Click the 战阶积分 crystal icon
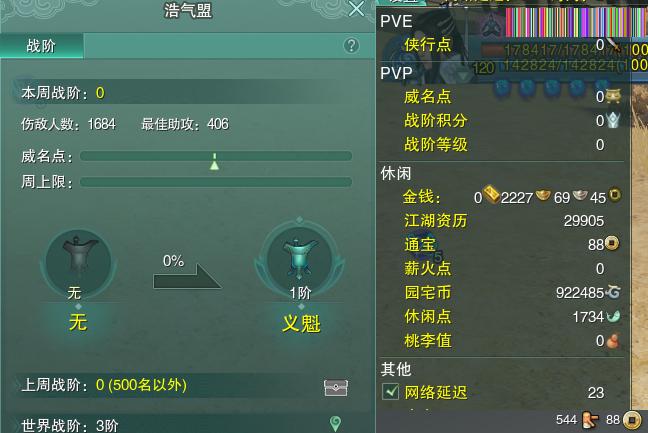 [613, 120]
